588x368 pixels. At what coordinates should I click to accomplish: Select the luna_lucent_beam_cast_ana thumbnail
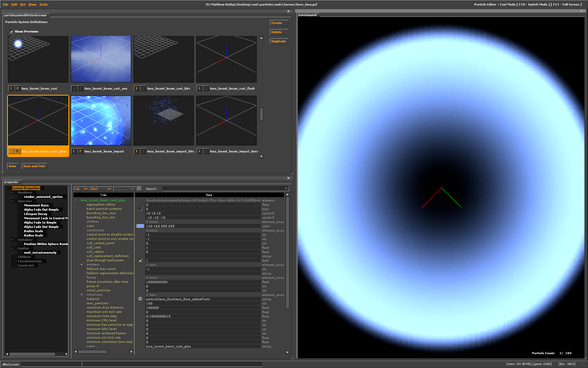(x=101, y=59)
